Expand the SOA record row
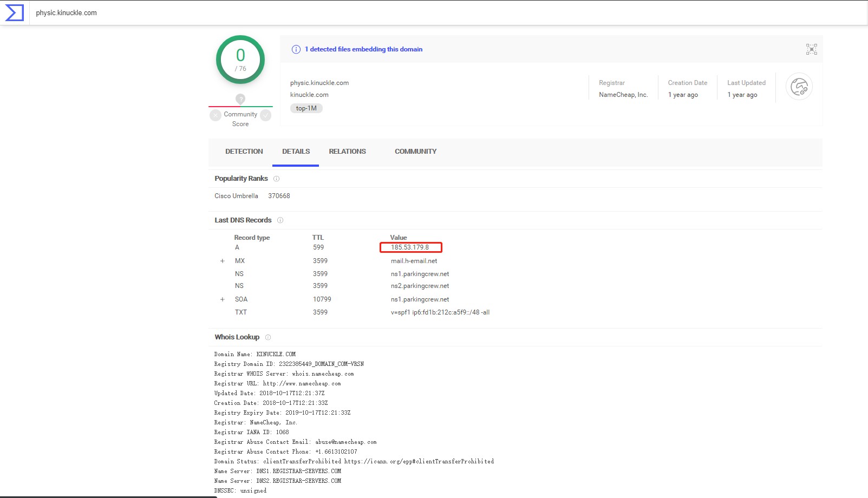 point(222,299)
